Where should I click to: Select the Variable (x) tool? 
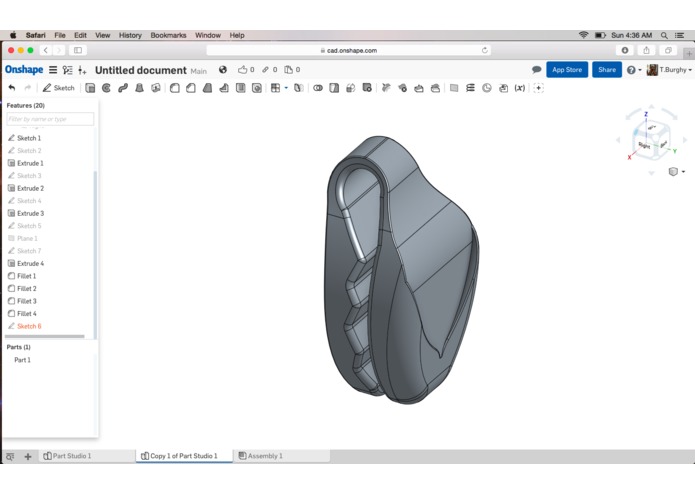pos(519,88)
